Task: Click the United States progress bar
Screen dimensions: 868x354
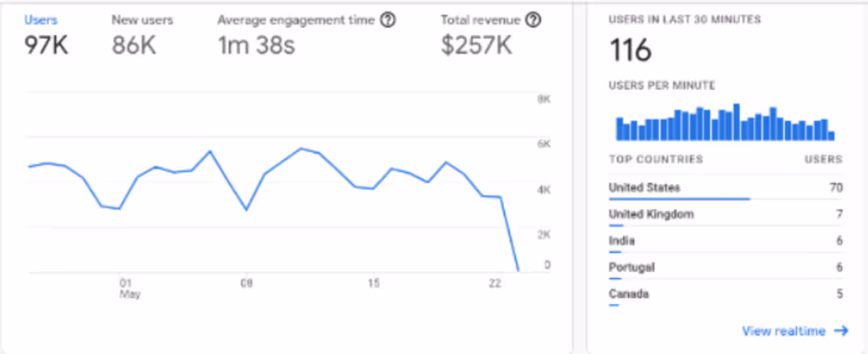Action: pos(679,199)
